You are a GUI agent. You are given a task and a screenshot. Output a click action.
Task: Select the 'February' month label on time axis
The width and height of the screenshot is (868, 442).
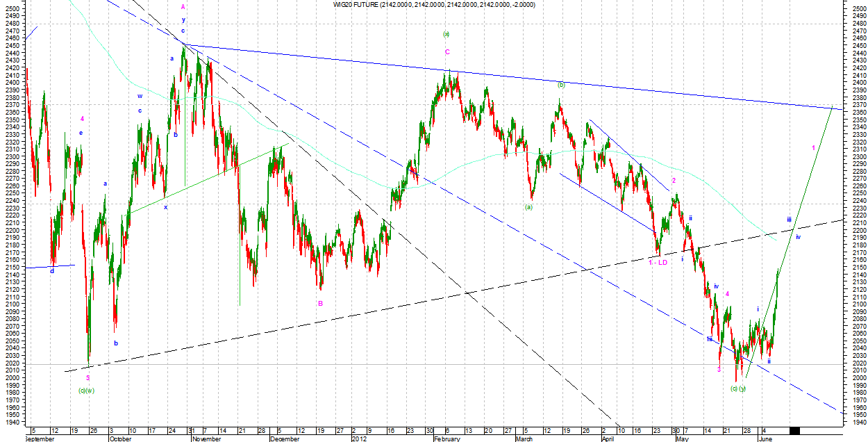coord(447,439)
